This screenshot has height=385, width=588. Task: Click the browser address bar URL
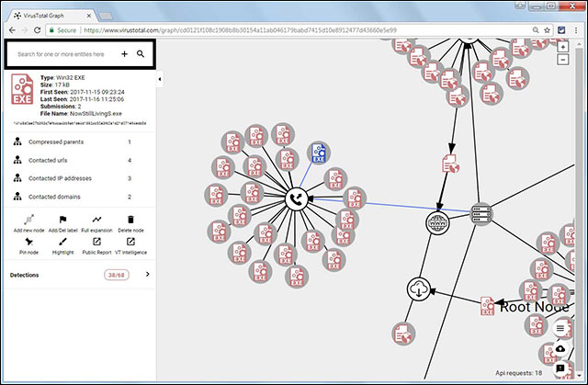pyautogui.click(x=240, y=30)
